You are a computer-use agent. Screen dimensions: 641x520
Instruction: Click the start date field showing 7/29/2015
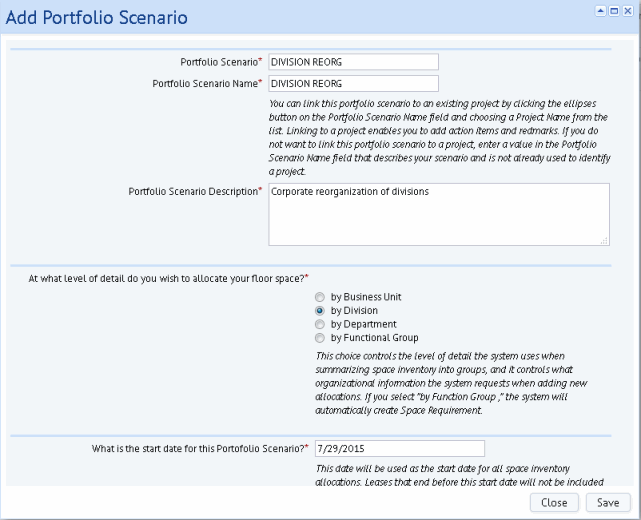tap(399, 448)
